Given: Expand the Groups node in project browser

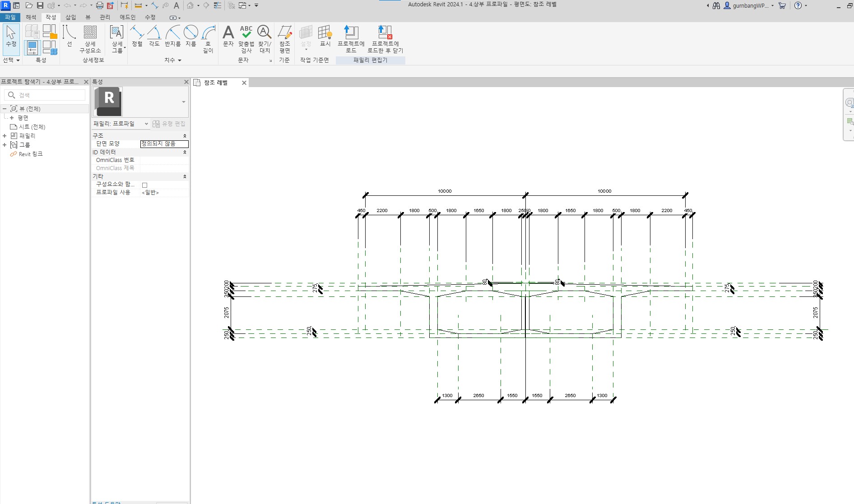Looking at the screenshot, I should [5, 145].
